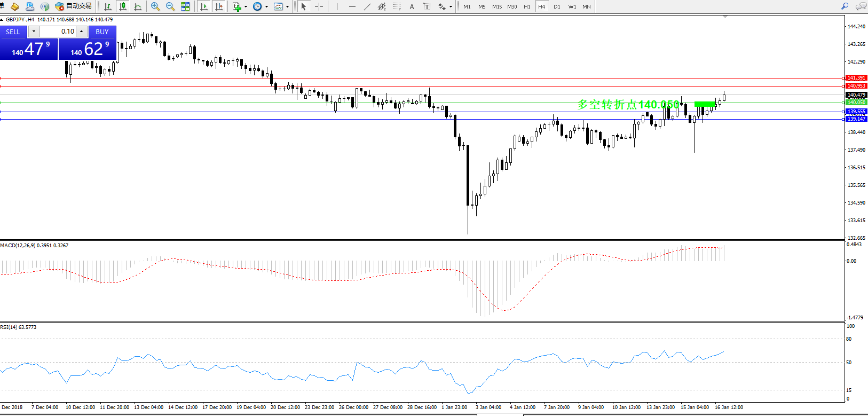
Task: Expand the periodicity clock dropdown
Action: pos(266,7)
